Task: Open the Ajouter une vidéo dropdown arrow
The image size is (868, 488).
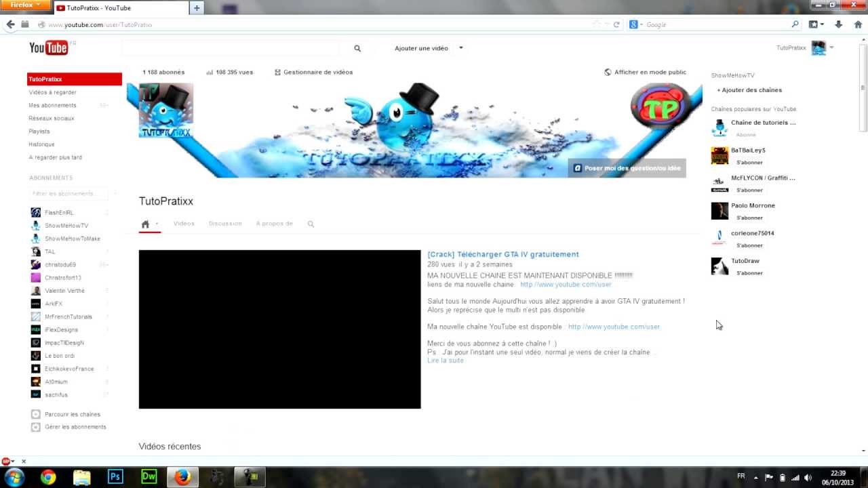Action: (x=461, y=48)
